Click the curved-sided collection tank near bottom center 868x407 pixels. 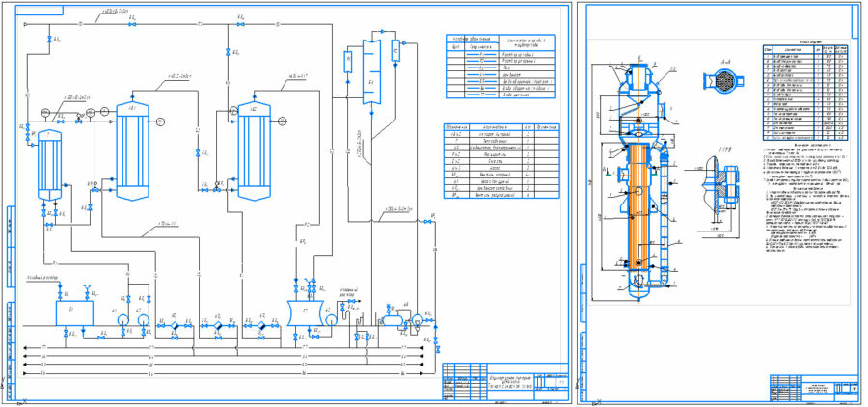pyautogui.click(x=306, y=312)
